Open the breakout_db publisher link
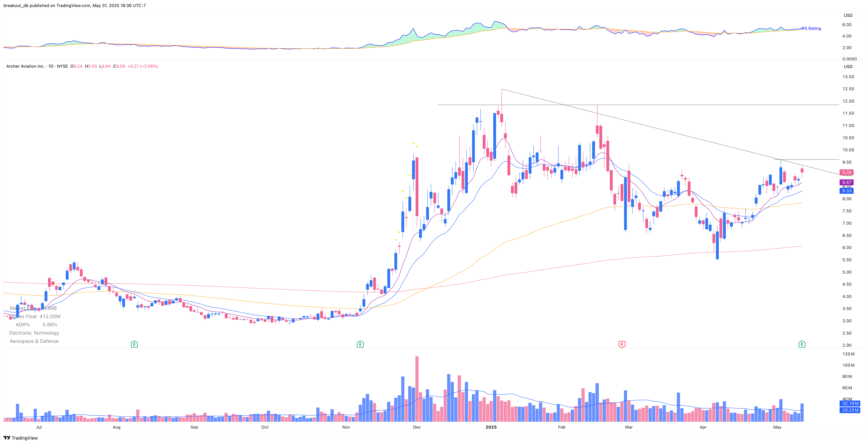 pyautogui.click(x=16, y=5)
